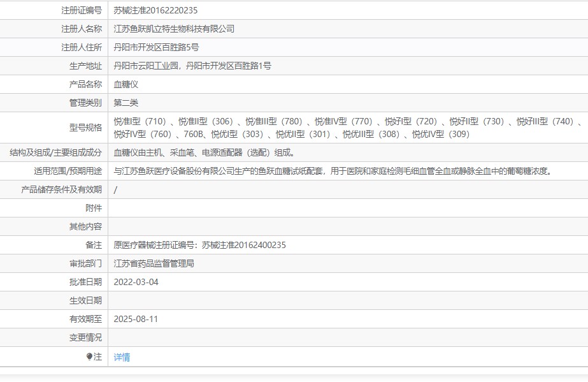Click management category value 第二类

[x=126, y=103]
